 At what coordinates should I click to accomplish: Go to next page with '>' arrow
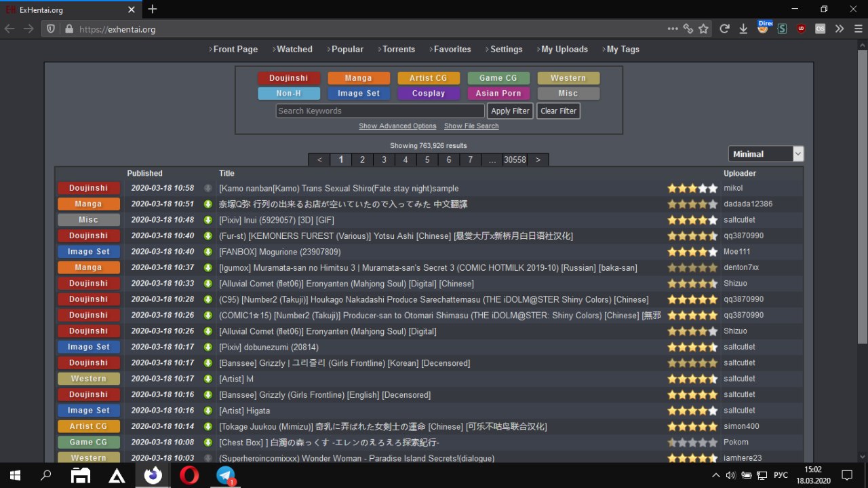pos(538,160)
